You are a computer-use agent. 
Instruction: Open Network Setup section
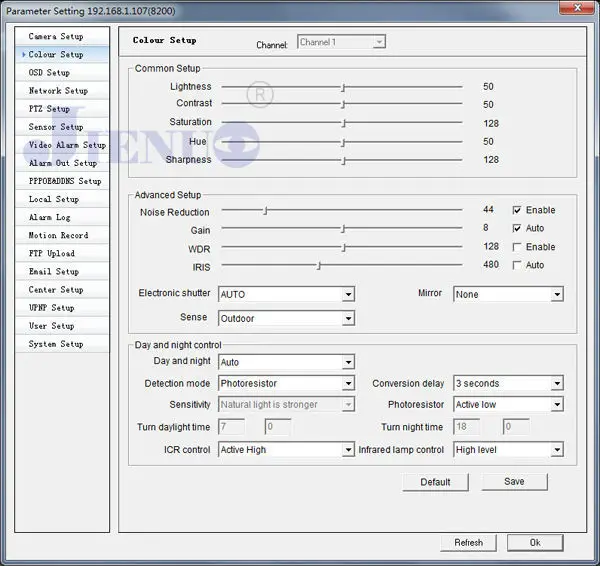point(62,91)
